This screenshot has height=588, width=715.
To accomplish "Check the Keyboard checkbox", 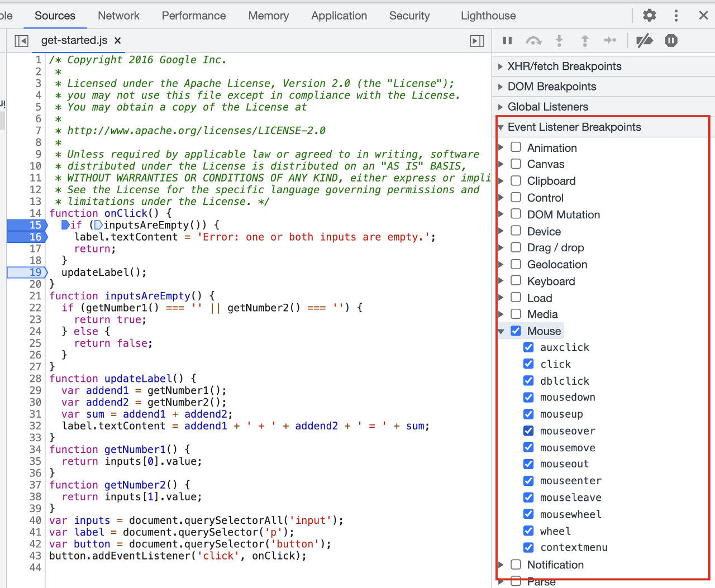I will coord(516,280).
